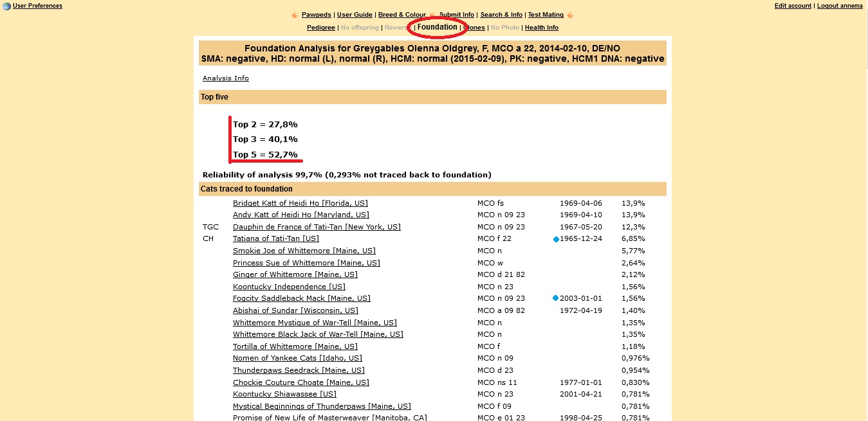Click MCO w code for Princess Sue

[x=490, y=263]
